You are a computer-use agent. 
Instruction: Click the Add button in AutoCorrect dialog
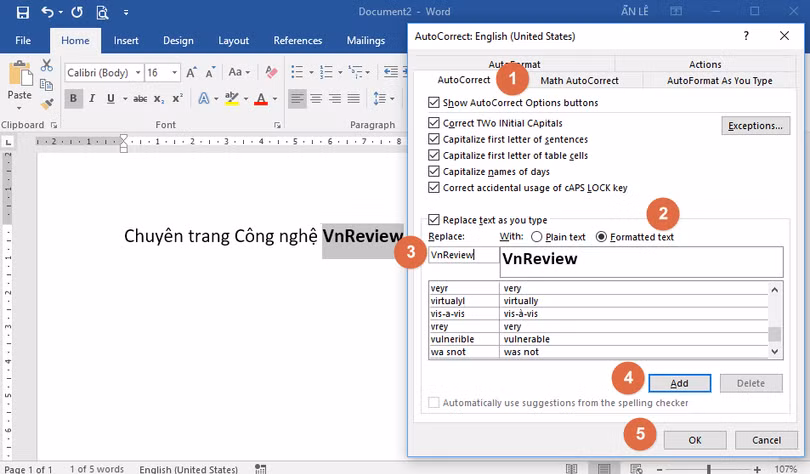[x=679, y=383]
